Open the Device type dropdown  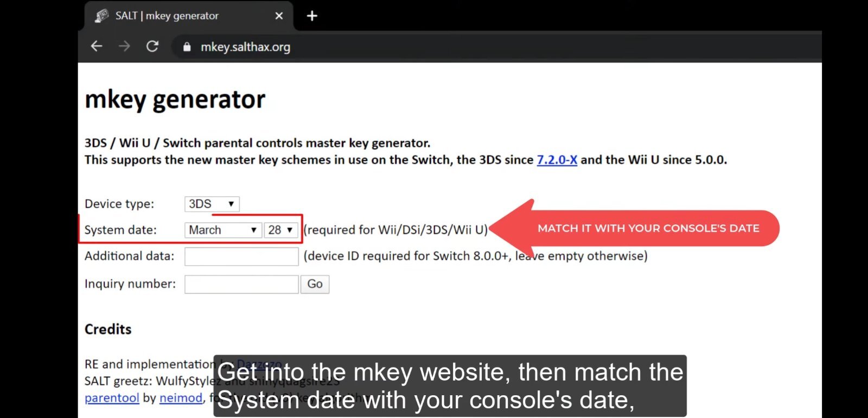point(212,204)
